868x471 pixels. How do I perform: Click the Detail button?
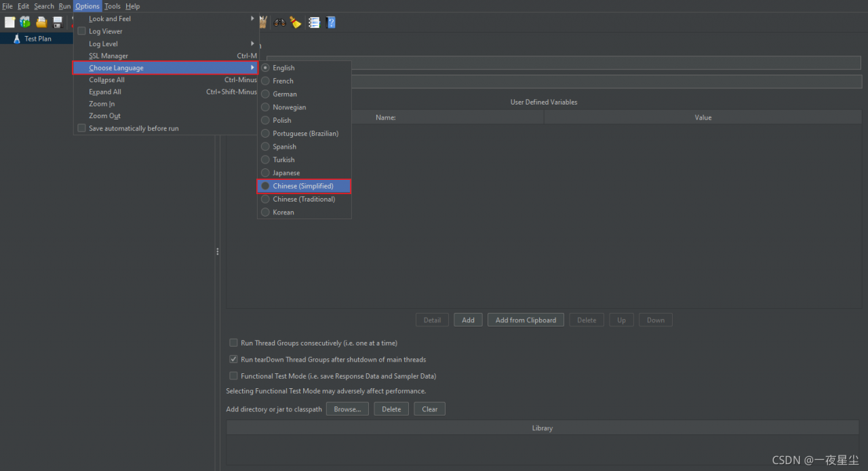[432, 320]
